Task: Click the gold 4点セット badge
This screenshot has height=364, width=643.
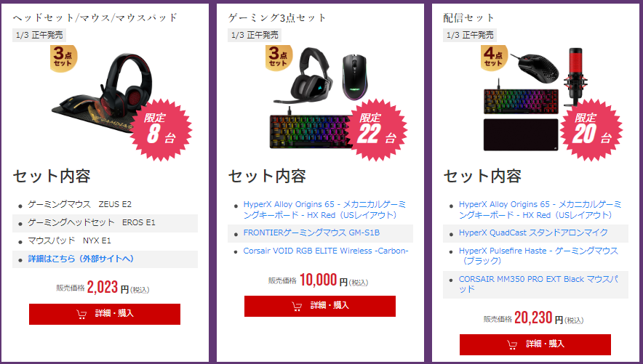Action: (x=494, y=57)
